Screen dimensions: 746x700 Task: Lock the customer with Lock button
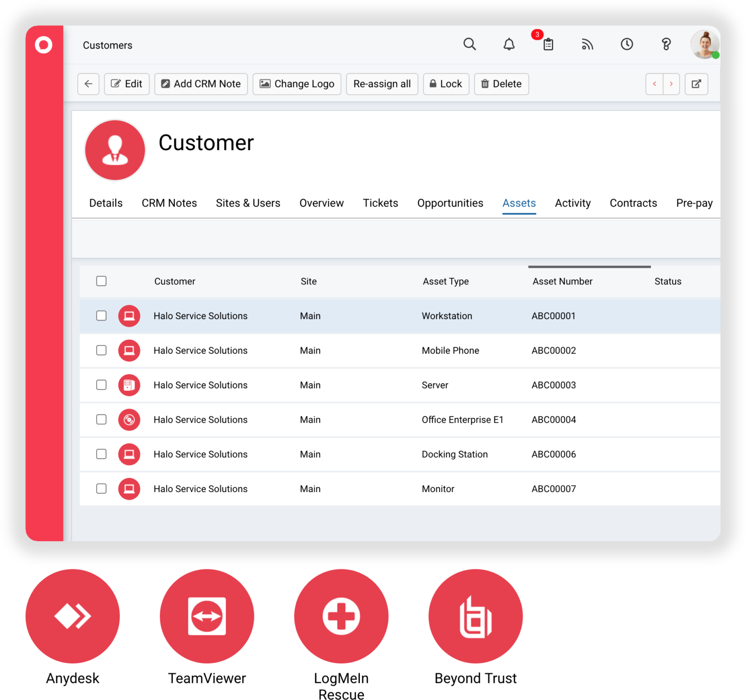coord(446,84)
